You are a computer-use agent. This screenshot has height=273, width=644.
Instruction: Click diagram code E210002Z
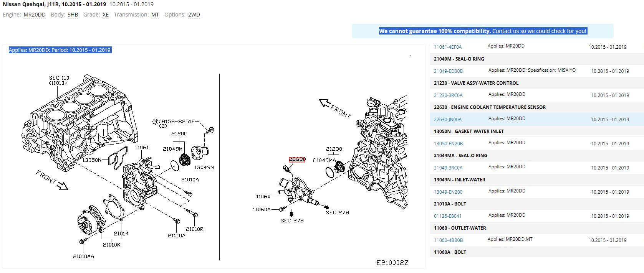coord(392,263)
